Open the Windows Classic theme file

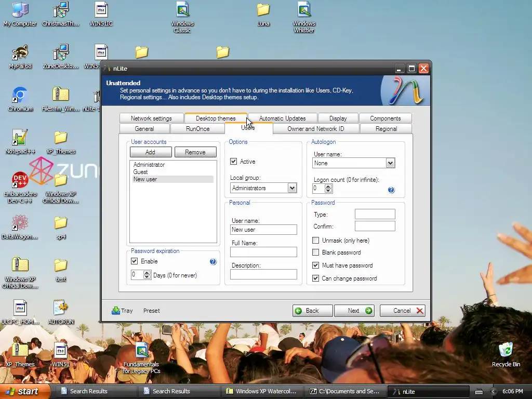coord(182,17)
